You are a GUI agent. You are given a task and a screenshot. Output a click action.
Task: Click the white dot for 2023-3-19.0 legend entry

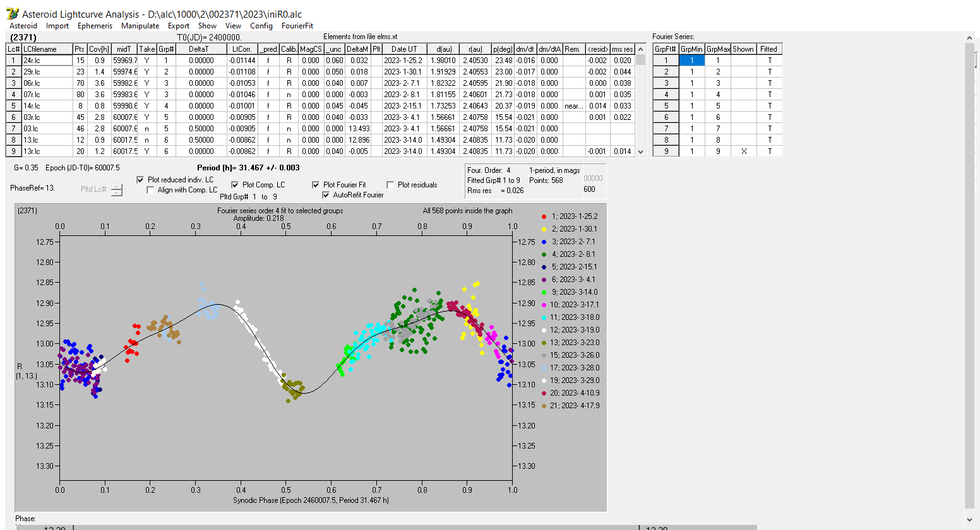tap(544, 330)
